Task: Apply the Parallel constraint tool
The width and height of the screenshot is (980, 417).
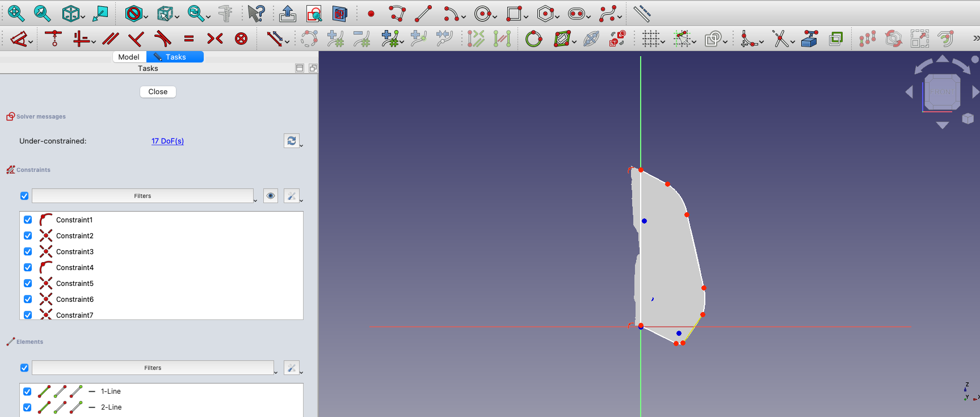Action: point(110,39)
